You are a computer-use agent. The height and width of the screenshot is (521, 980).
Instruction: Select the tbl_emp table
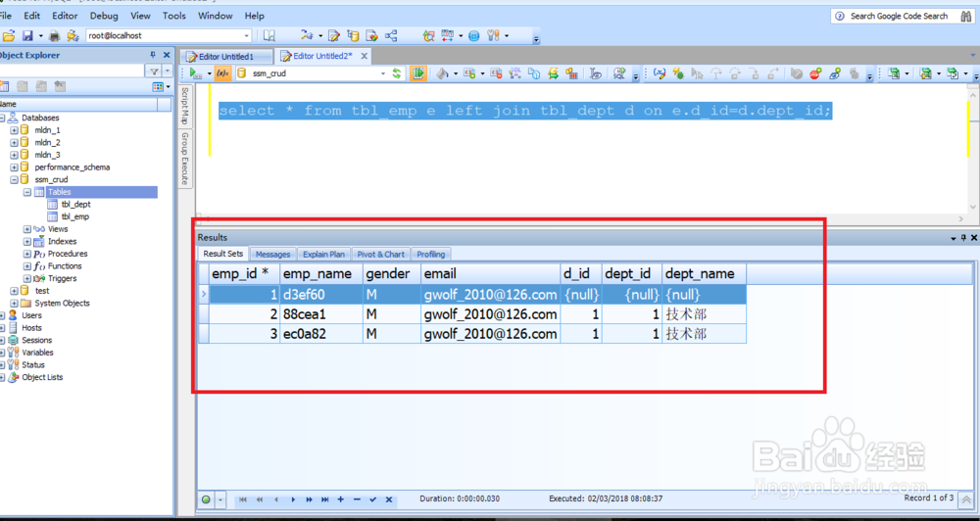(75, 216)
